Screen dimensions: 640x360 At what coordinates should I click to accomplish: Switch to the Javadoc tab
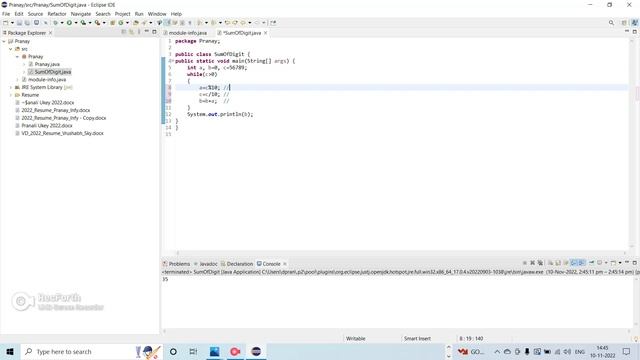coord(205,264)
